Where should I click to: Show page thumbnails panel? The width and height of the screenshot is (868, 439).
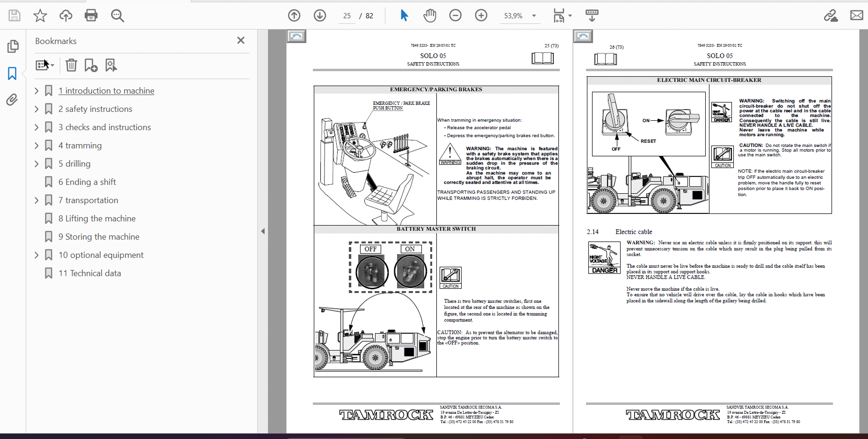(13, 46)
